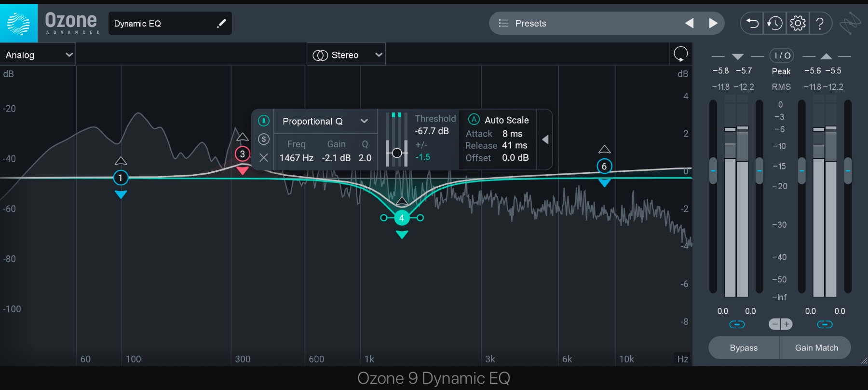Click the I/O meter button

782,56
